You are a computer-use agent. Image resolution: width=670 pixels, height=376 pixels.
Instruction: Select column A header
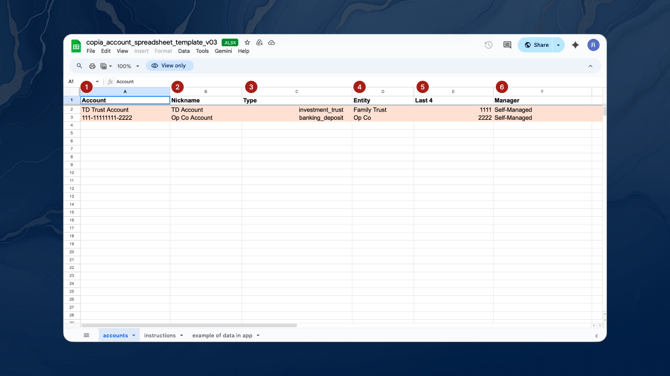(125, 91)
